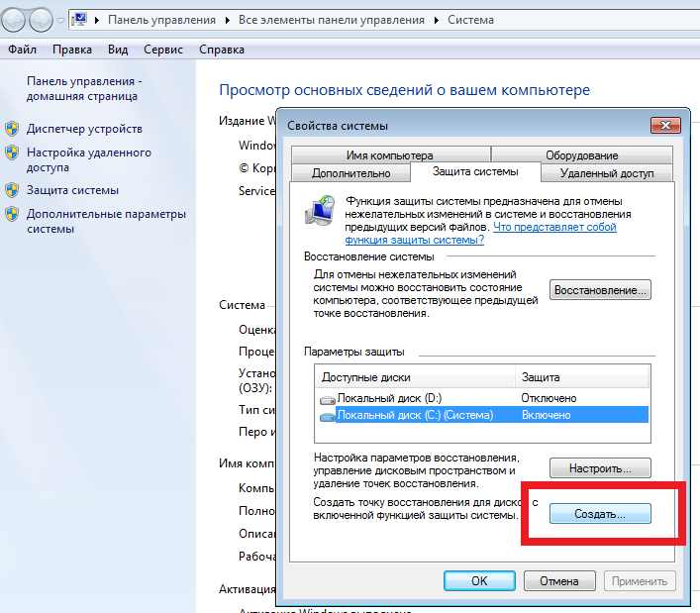This screenshot has height=613, width=700.
Task: Click Восстановление системы group label
Action: pos(368,256)
